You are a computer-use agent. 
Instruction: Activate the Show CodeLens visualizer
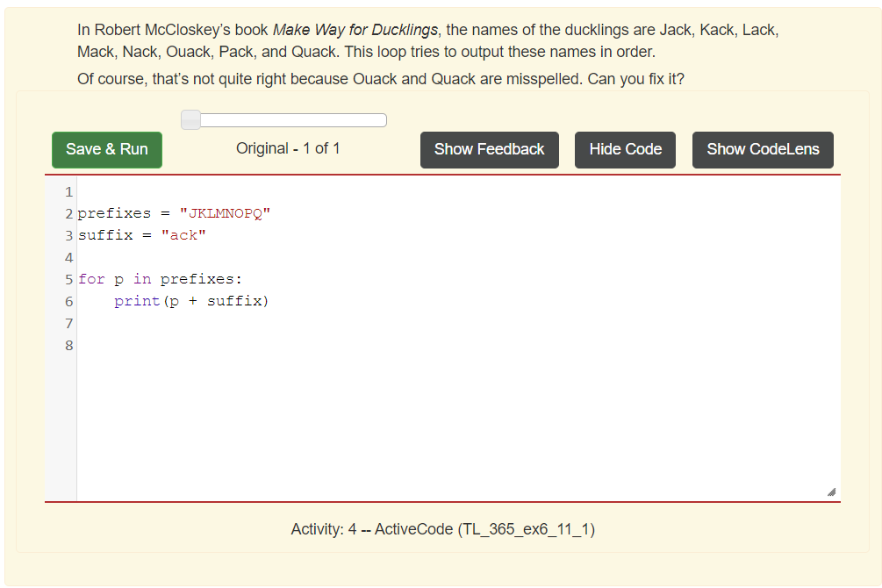762,149
